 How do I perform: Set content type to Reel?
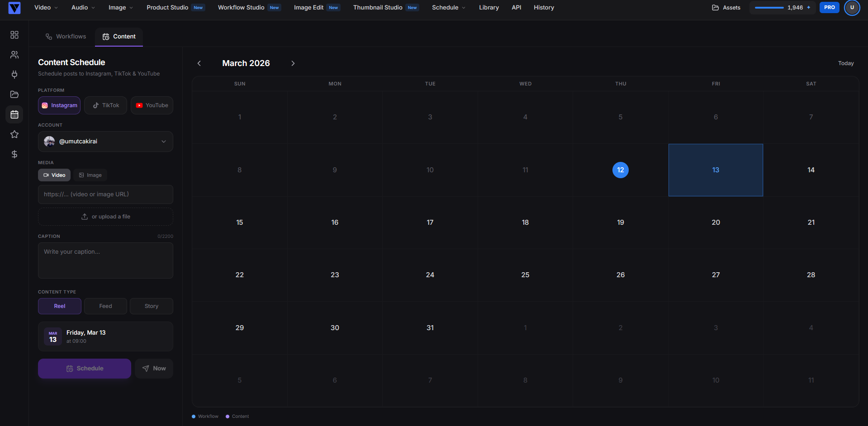point(60,306)
